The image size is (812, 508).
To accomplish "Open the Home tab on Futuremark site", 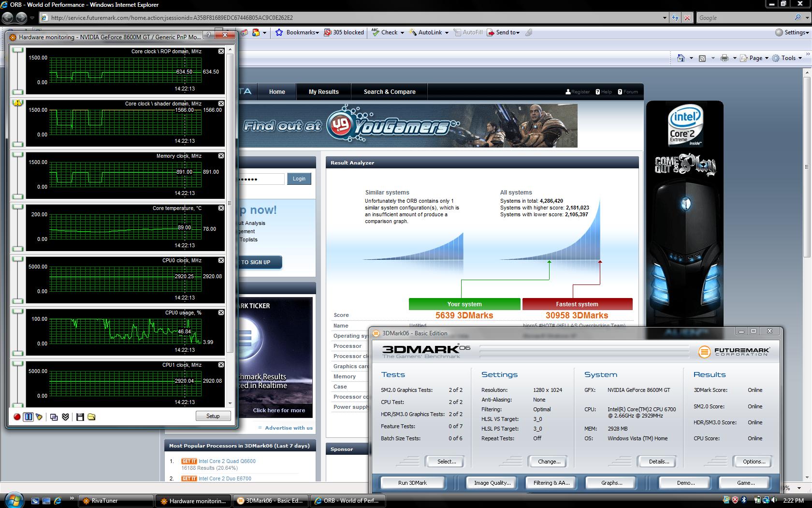I will pyautogui.click(x=277, y=91).
